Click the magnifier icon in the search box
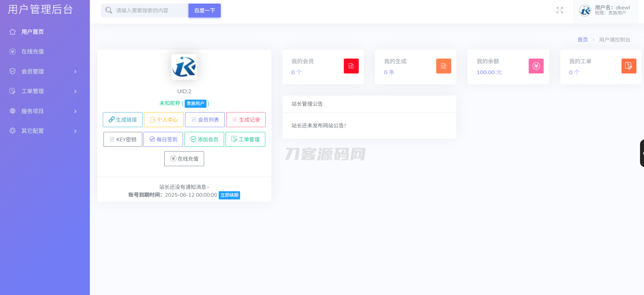The image size is (644, 295). click(x=108, y=10)
